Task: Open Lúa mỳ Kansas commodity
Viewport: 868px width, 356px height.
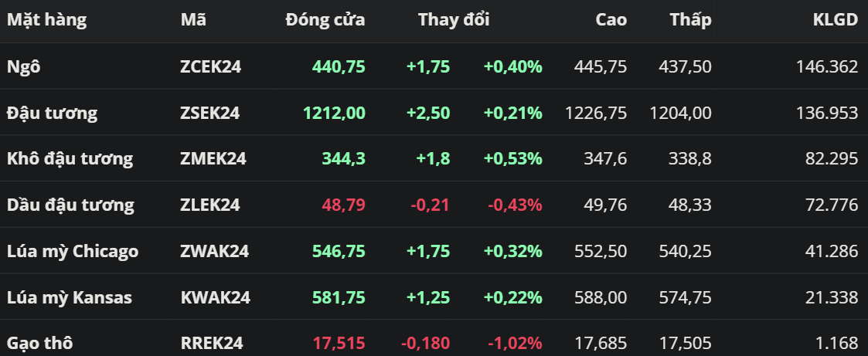Action: tap(70, 297)
